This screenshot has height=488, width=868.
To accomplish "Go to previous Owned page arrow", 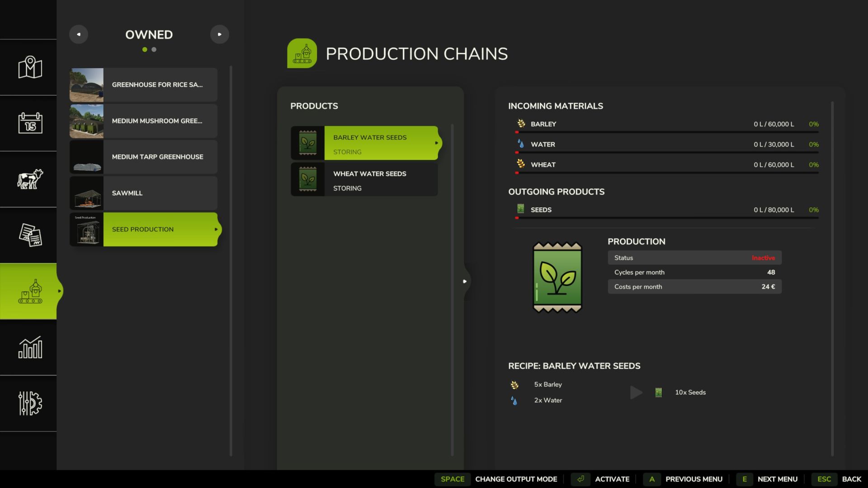I will tap(79, 34).
